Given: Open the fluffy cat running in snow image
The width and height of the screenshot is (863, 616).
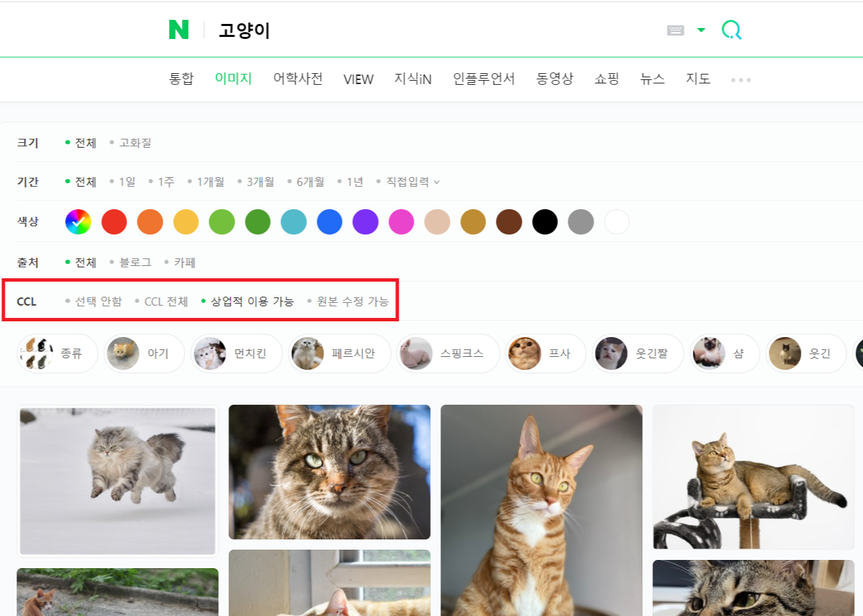Looking at the screenshot, I should tap(118, 481).
